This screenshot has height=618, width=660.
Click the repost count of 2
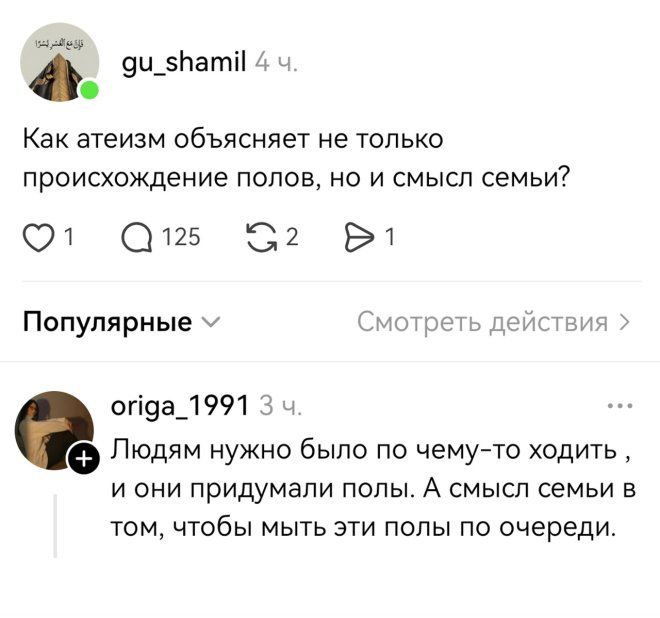292,237
